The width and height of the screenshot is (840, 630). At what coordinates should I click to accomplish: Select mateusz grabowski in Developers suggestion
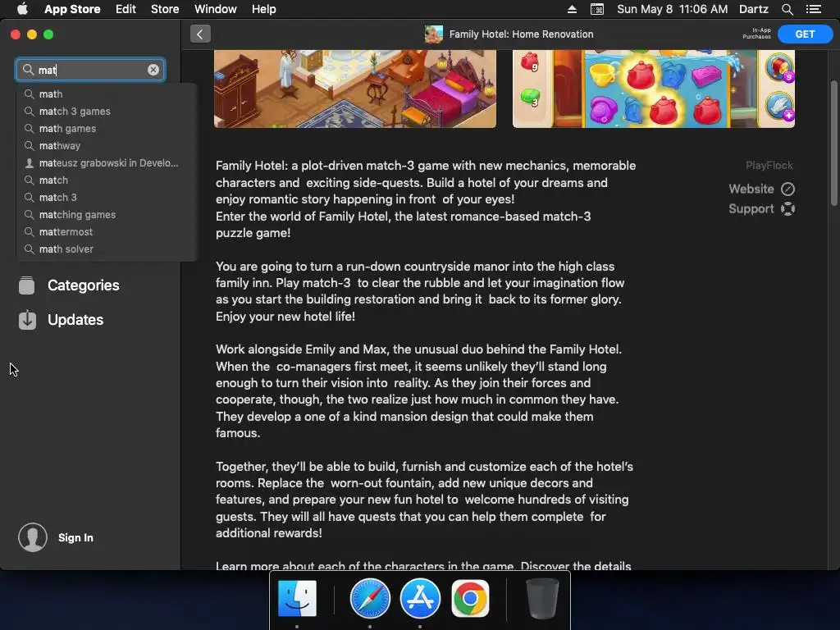pos(107,163)
